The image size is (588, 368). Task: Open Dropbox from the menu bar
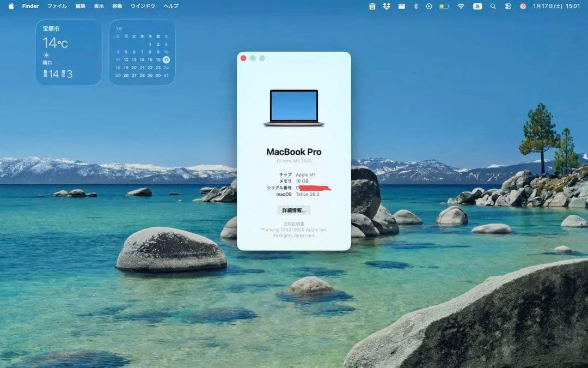(387, 6)
